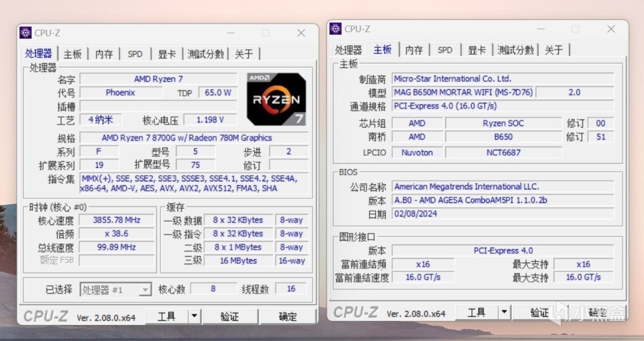
Task: Click the 8 x 1 MBytes L2 value
Action: (238, 247)
